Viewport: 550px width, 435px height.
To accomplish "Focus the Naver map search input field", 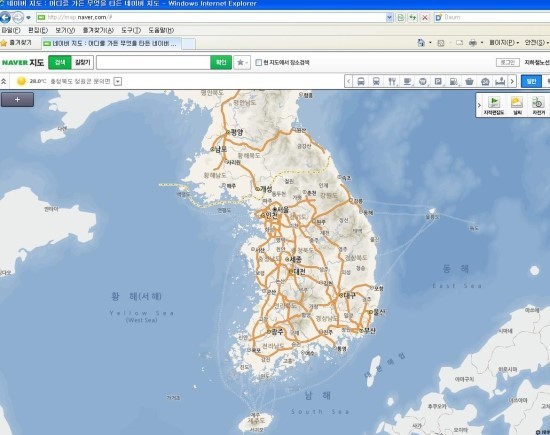I will (153, 62).
